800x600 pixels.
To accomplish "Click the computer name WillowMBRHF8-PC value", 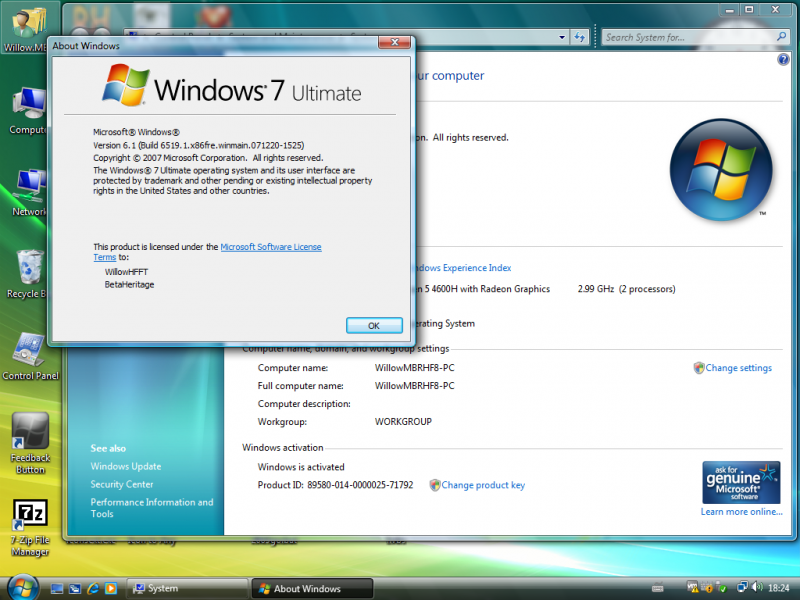I will (414, 368).
